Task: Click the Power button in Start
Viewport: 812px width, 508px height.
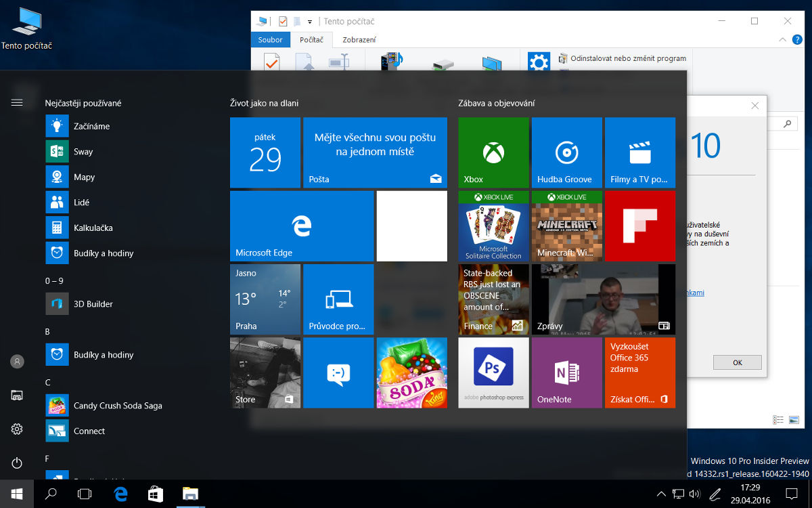Action: (17, 463)
